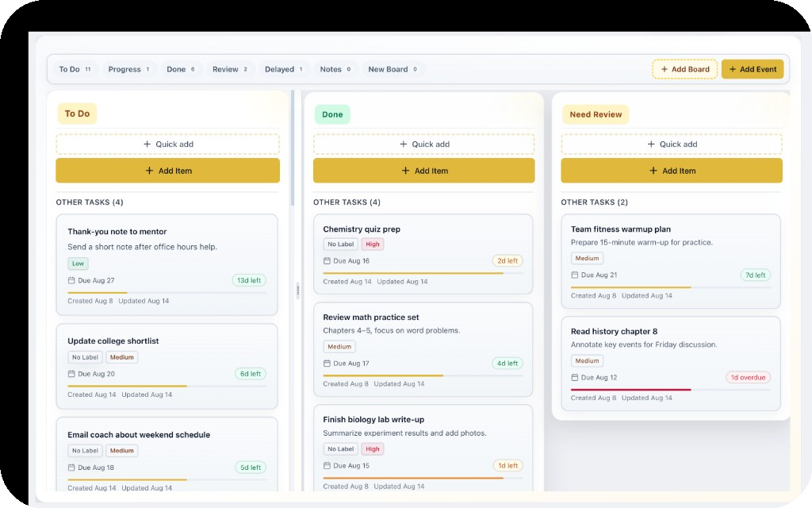Image resolution: width=812 pixels, height=508 pixels.
Task: Click plus icon on Add Event button
Action: click(x=732, y=69)
